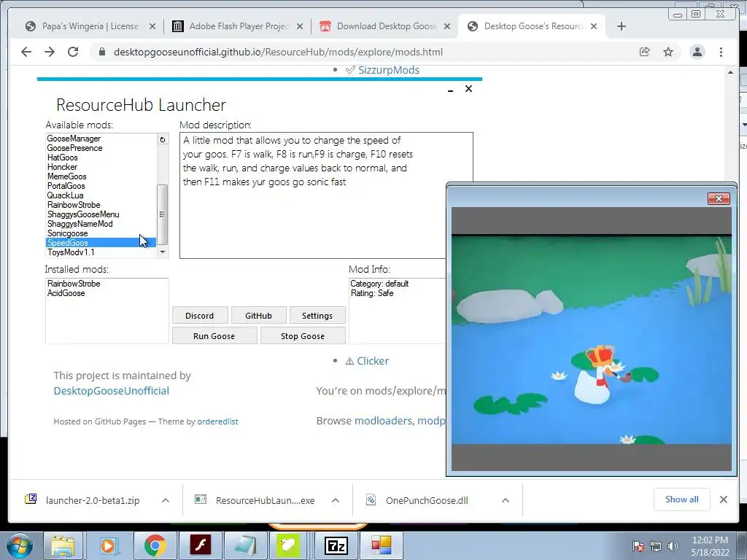The height and width of the screenshot is (560, 747).
Task: Select GooseManager in available mods
Action: 74,139
